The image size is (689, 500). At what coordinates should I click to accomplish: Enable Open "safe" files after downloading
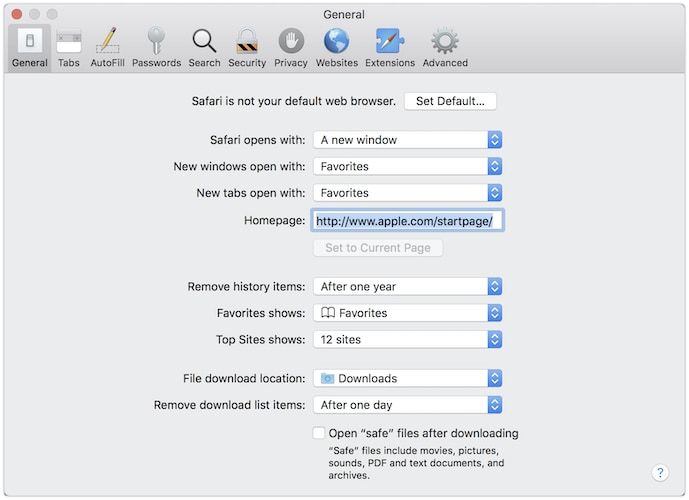[x=319, y=433]
